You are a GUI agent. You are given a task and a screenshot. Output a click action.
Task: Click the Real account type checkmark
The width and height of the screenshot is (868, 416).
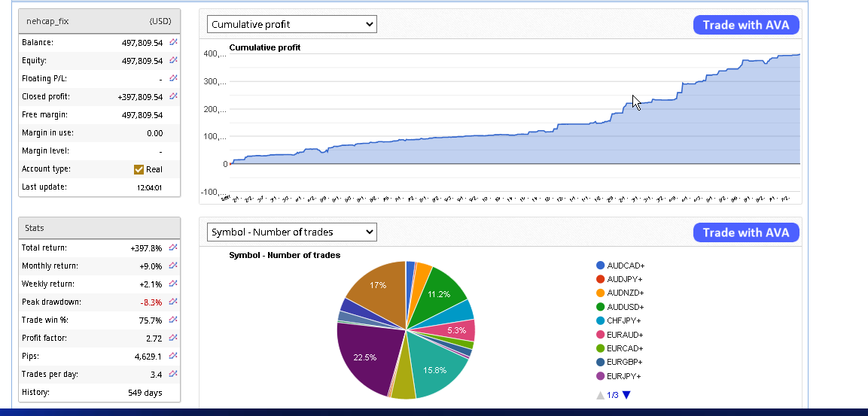click(x=139, y=169)
